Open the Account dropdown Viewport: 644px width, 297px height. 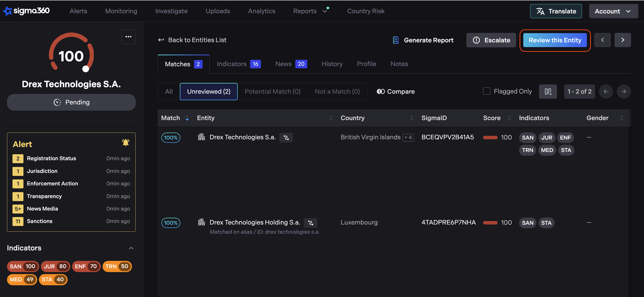[613, 11]
